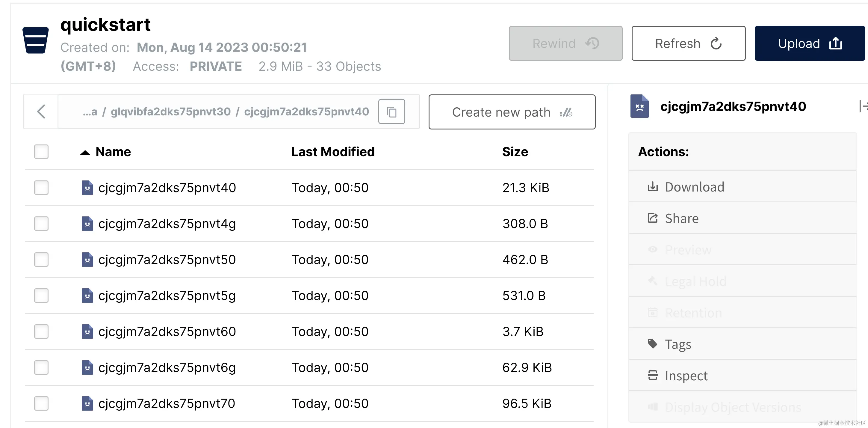The height and width of the screenshot is (428, 868).
Task: Sort files by Last Modified column
Action: pos(332,152)
